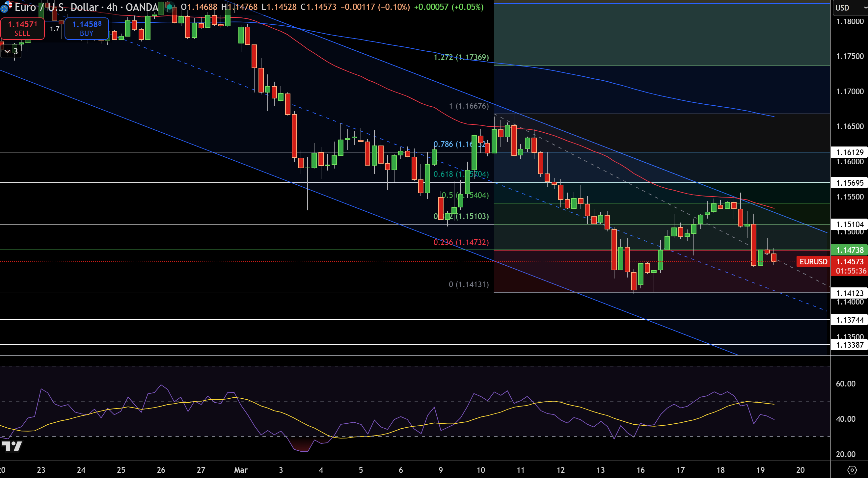The image size is (868, 478).
Task: Click the 1.7 spread value
Action: (x=55, y=29)
